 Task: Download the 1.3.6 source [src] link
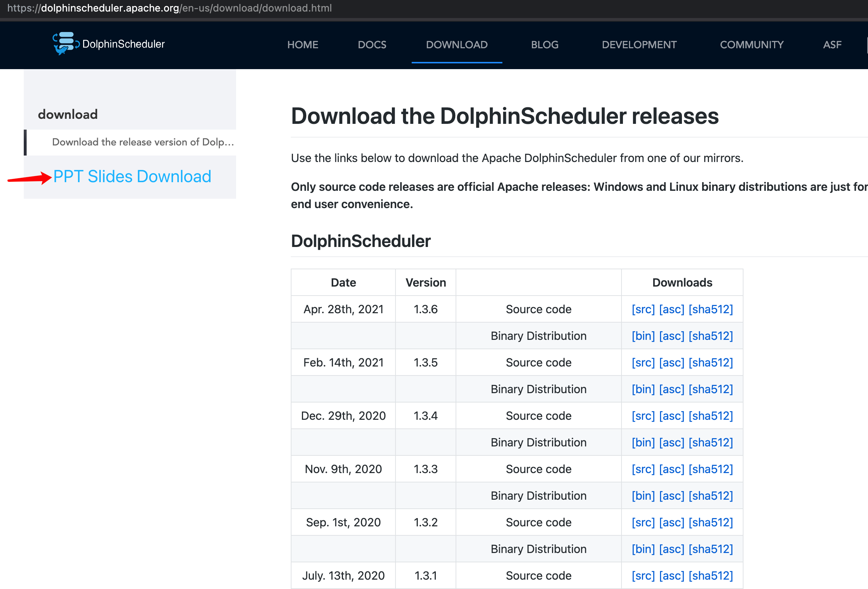[643, 310]
